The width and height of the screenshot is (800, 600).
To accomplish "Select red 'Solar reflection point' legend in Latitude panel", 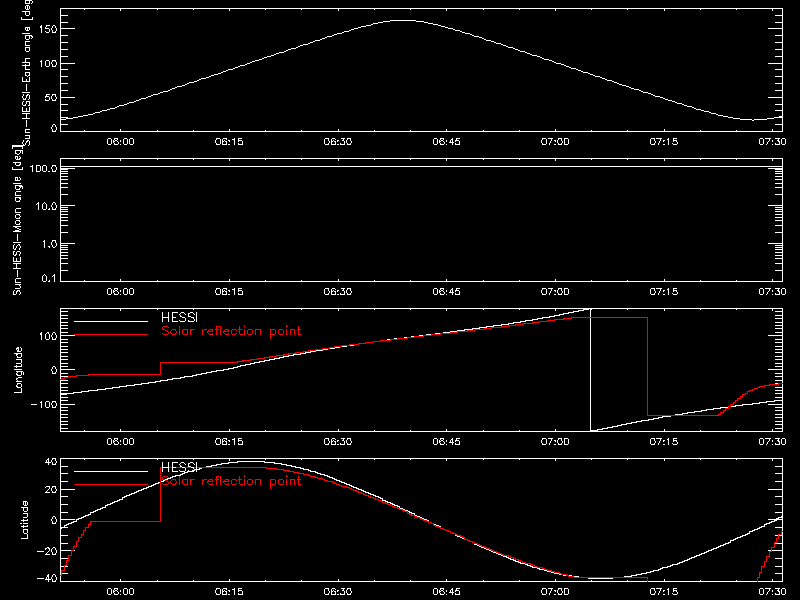I will coord(231,481).
